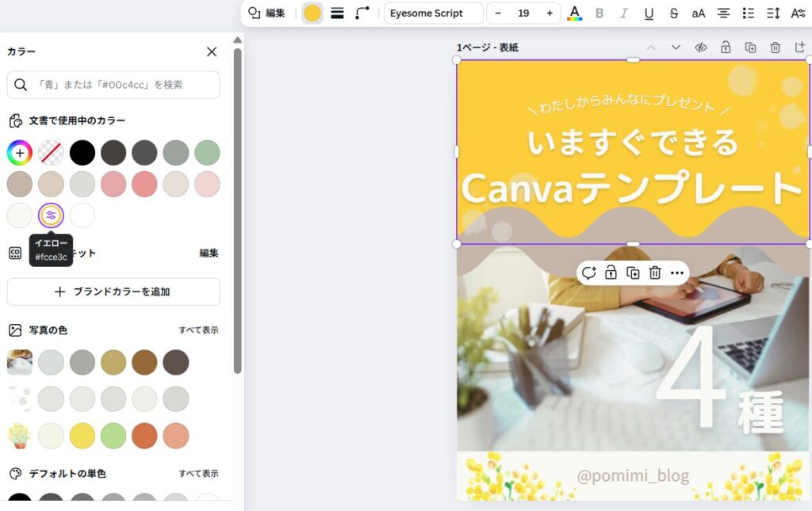Click the デフォルトの単色 palette icon
Image resolution: width=812 pixels, height=511 pixels.
click(x=16, y=473)
